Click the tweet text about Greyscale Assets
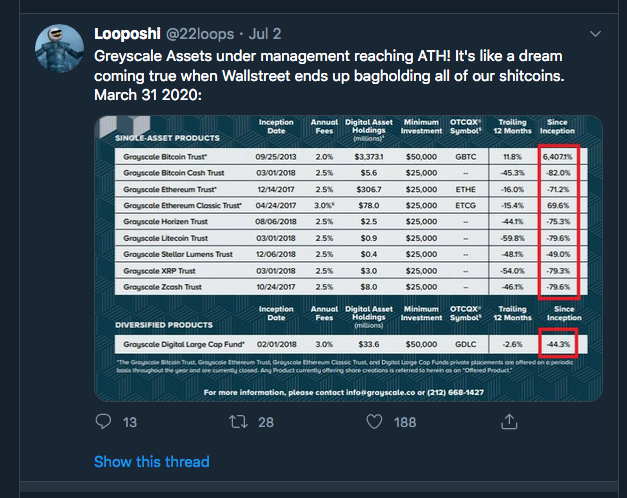Viewport: 627px width, 498px height. point(329,76)
